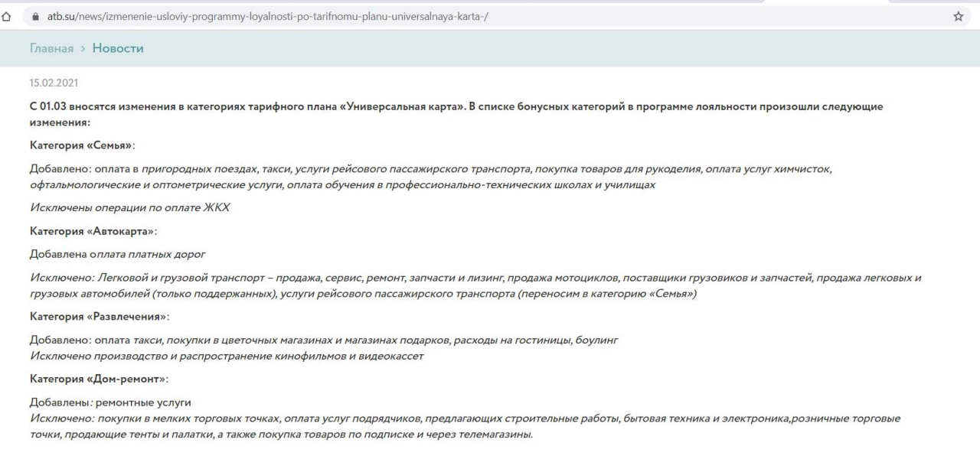Click text Добавлена оплата платных дорог
Image resolution: width=980 pixels, height=456 pixels.
[118, 254]
